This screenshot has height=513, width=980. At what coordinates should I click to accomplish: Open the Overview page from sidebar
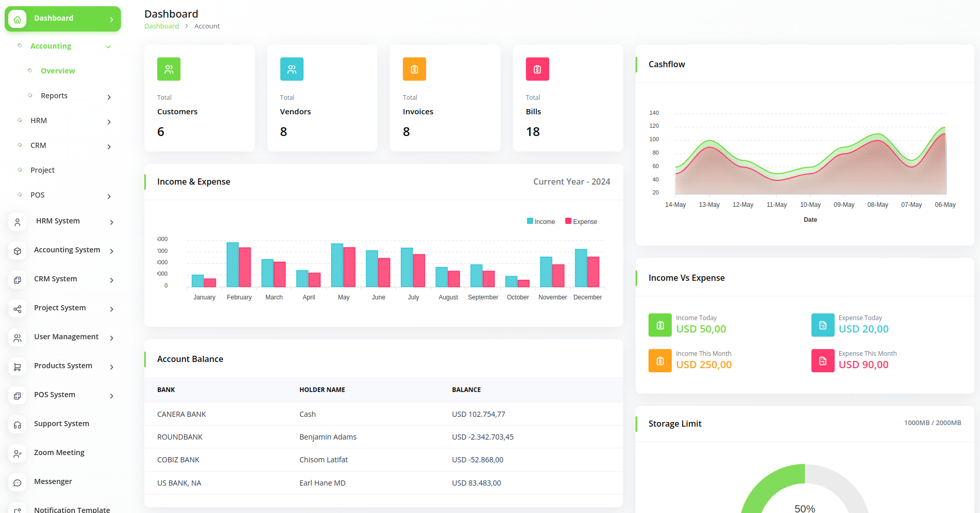click(x=57, y=70)
